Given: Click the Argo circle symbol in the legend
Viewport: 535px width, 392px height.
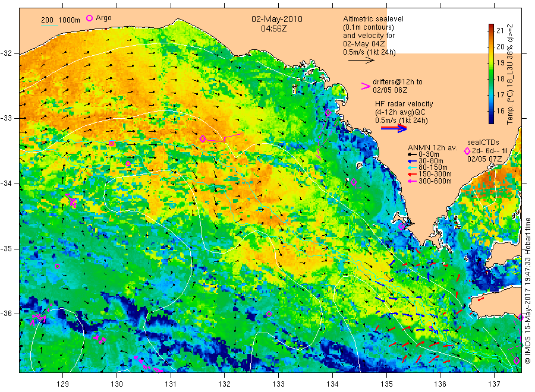Looking at the screenshot, I should click(x=89, y=18).
